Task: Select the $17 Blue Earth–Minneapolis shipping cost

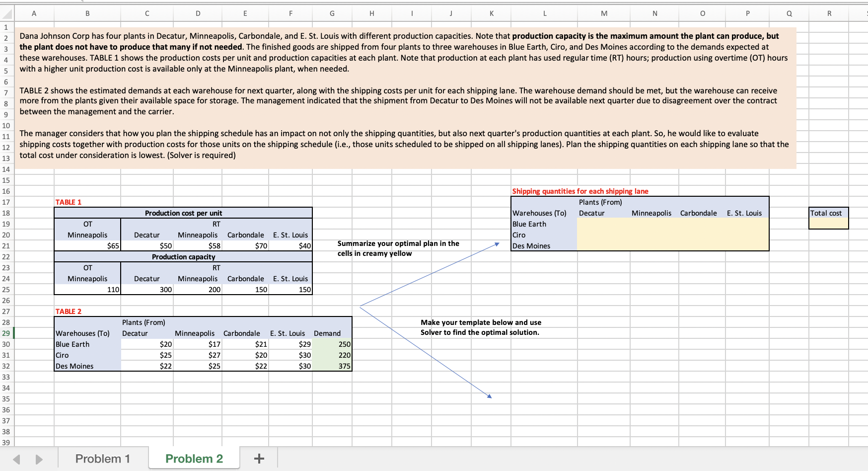Action: click(x=198, y=344)
